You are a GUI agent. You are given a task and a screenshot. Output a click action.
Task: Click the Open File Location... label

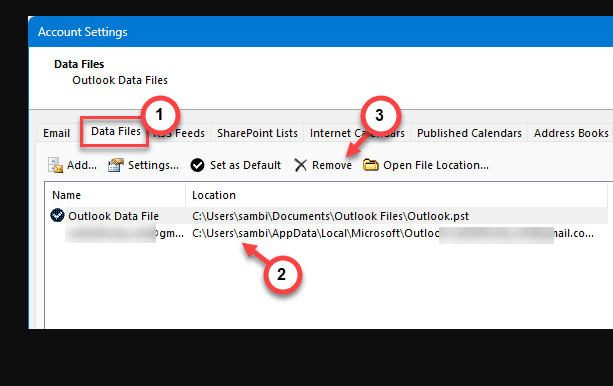[x=436, y=165]
